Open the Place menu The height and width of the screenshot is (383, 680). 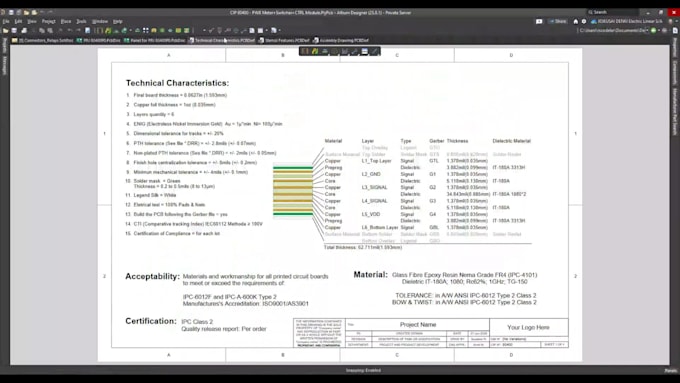pos(66,21)
